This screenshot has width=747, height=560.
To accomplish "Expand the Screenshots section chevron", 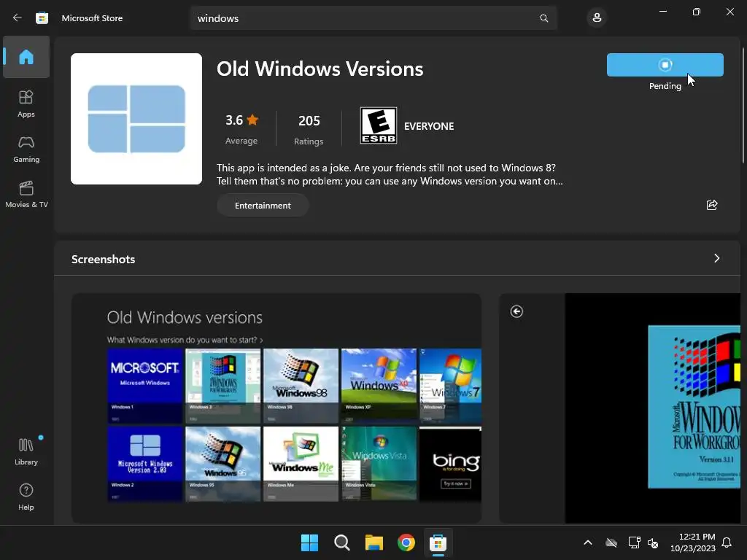I will [x=716, y=258].
